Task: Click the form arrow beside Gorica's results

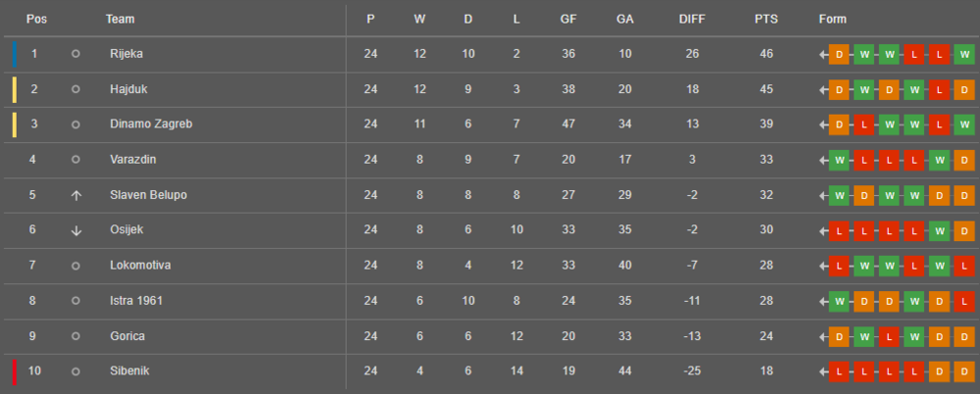Action: [x=824, y=336]
